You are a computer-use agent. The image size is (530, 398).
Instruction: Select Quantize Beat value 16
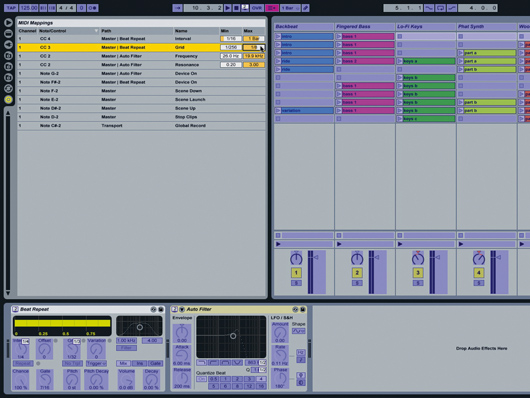(x=261, y=386)
